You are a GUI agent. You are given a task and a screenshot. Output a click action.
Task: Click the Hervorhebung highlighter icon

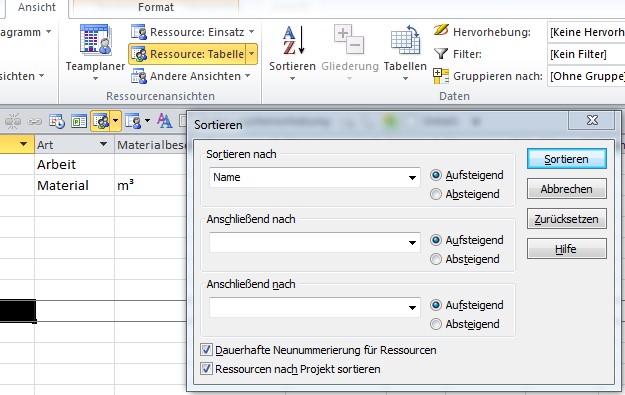tap(441, 30)
